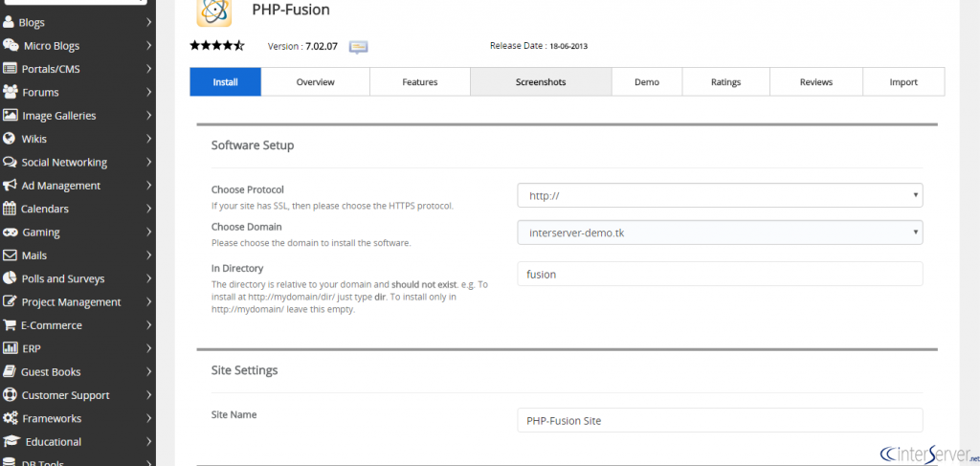Expand the Micro Blogs category chevron
The image size is (980, 466).
click(148, 46)
